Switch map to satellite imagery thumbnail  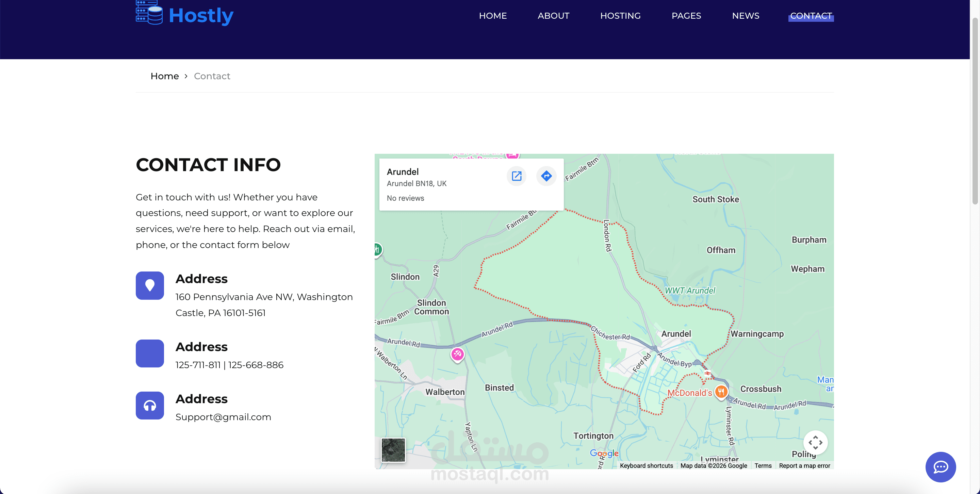click(x=393, y=449)
